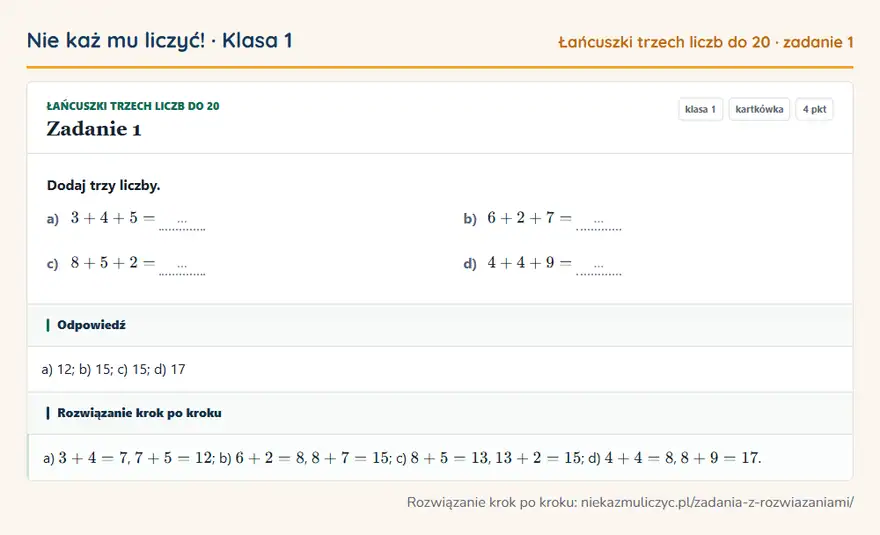Click the 'Nie każ mu liczyć! · Klasa 1' title

(x=159, y=40)
